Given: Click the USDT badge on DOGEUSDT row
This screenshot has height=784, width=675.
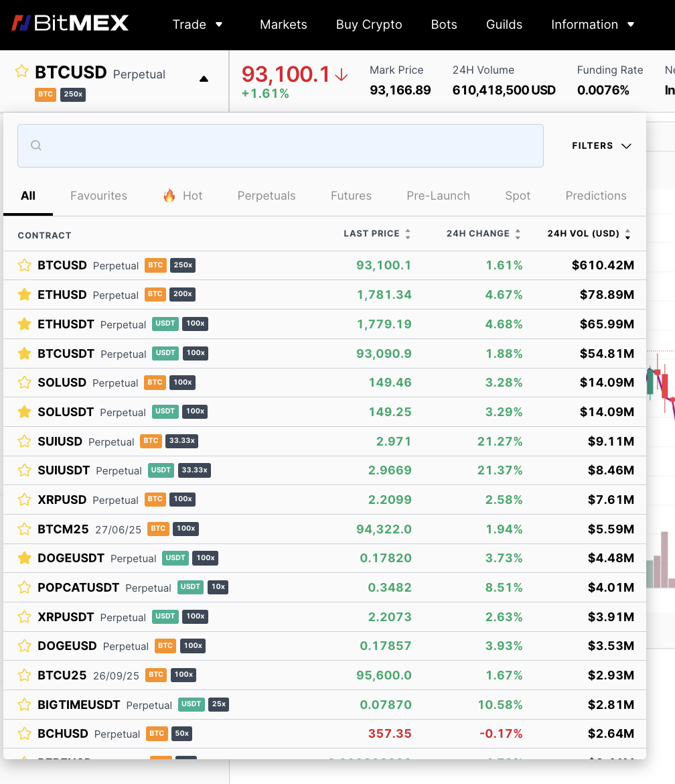Looking at the screenshot, I should coord(175,558).
